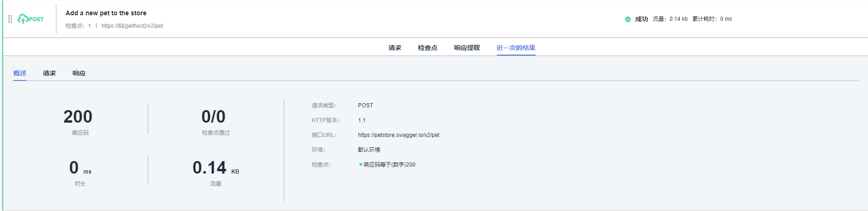This screenshot has width=868, height=211.
Task: Open the main 请求 tab beside 检查点
Action: [x=395, y=48]
